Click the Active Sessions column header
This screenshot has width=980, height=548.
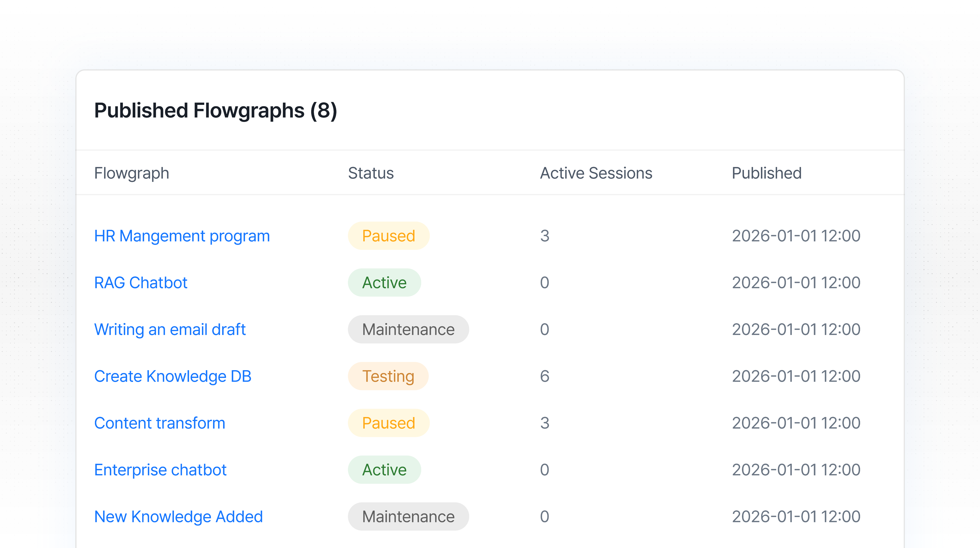[x=596, y=173]
